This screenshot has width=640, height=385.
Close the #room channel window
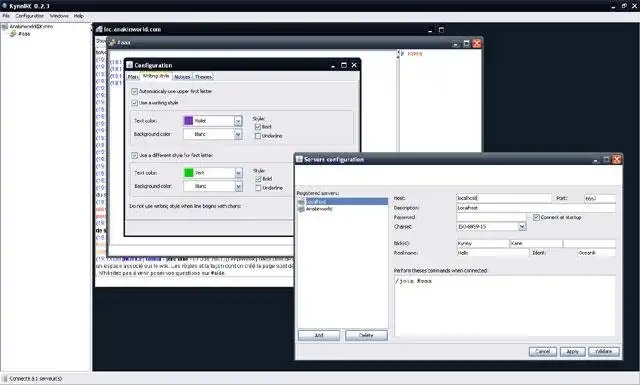tap(476, 43)
